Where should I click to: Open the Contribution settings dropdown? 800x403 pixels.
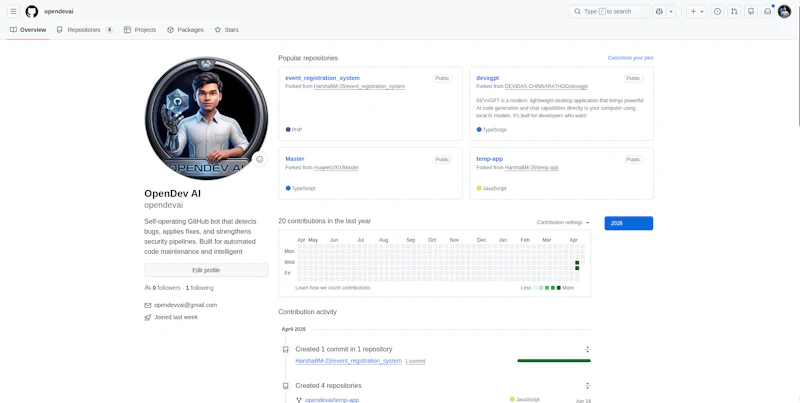point(563,222)
